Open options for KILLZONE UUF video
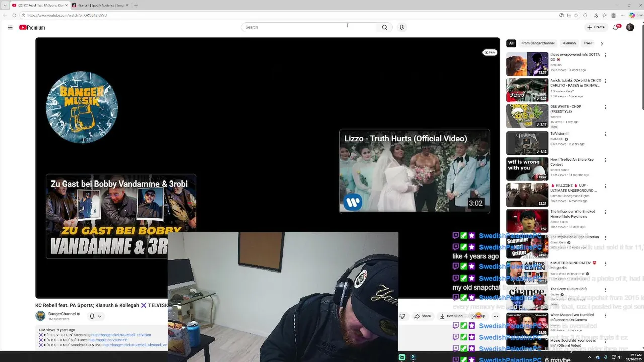Screen dimensions: 644x362 click(605, 186)
